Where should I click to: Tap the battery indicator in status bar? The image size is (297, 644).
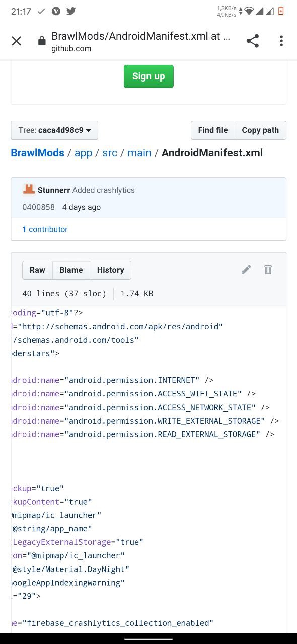point(281,11)
